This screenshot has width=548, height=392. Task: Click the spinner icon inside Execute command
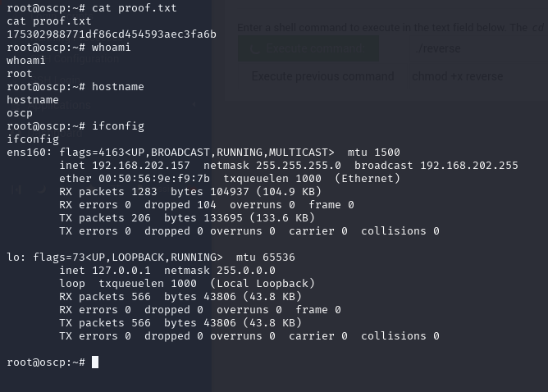pyautogui.click(x=255, y=49)
